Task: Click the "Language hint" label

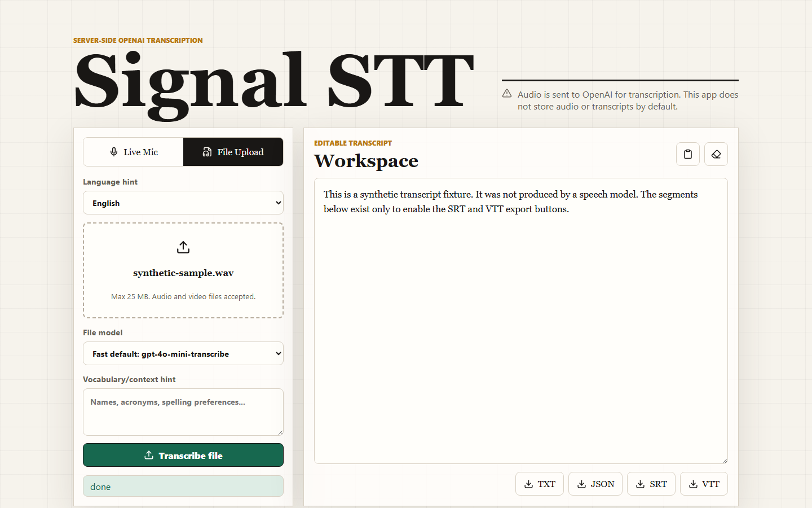Action: (110, 182)
